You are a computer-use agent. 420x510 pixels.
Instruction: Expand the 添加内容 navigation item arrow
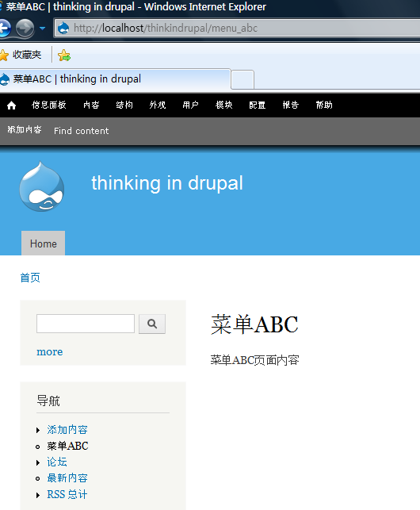point(38,431)
